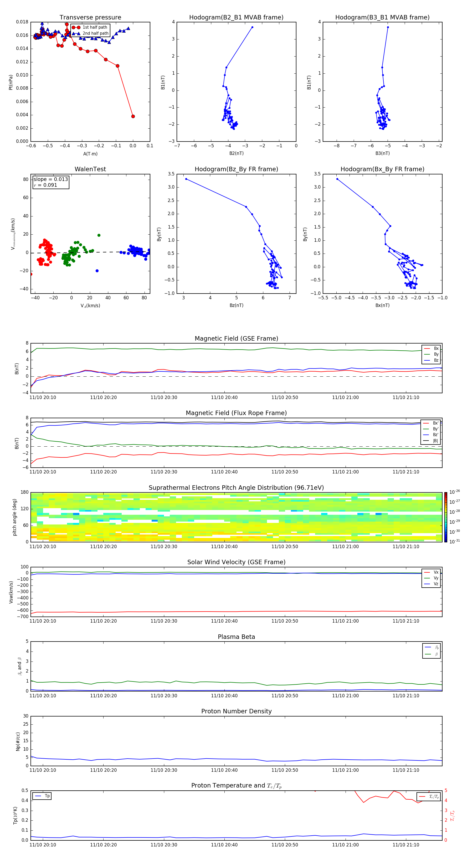
Task: Click "Solar Wind Velocity (GSE Frame)" title
Action: coord(236,562)
